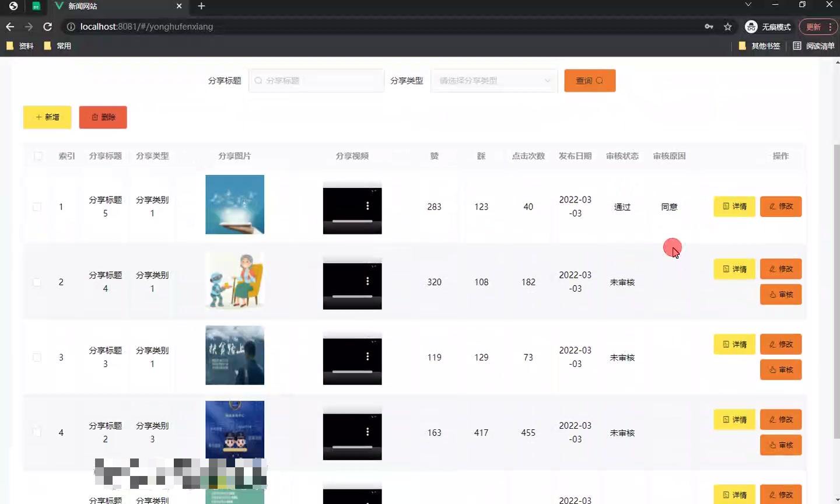Click the likes value 320
This screenshot has width=840, height=504.
click(434, 282)
